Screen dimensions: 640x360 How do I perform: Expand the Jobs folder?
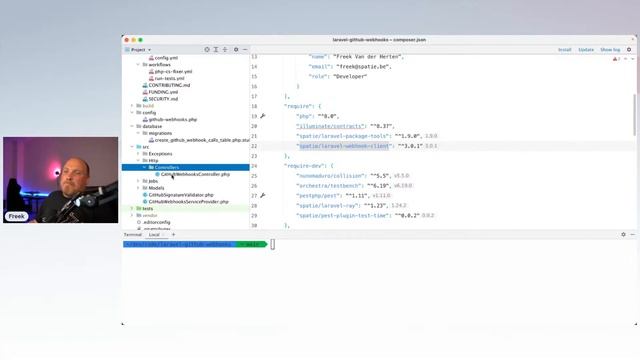pos(138,181)
